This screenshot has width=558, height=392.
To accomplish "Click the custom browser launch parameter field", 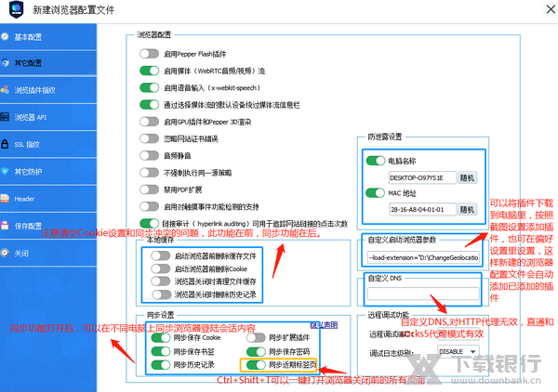I will point(423,257).
